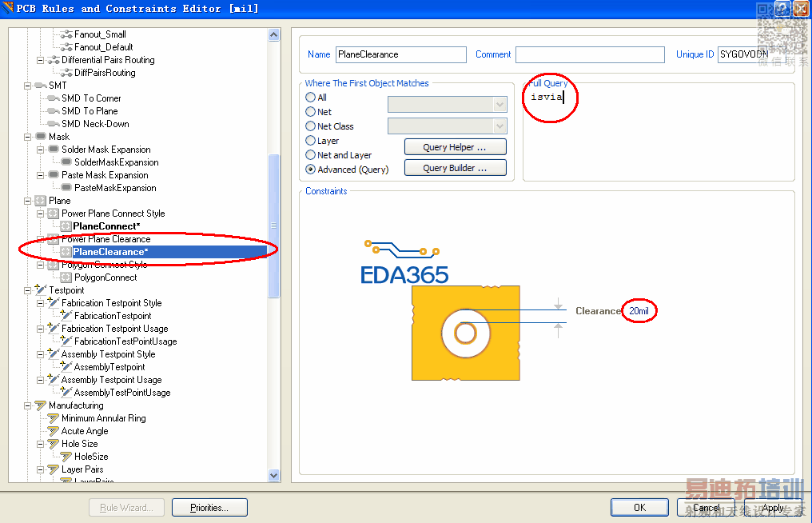
Task: Click the rule tree scroll up arrow
Action: click(274, 34)
